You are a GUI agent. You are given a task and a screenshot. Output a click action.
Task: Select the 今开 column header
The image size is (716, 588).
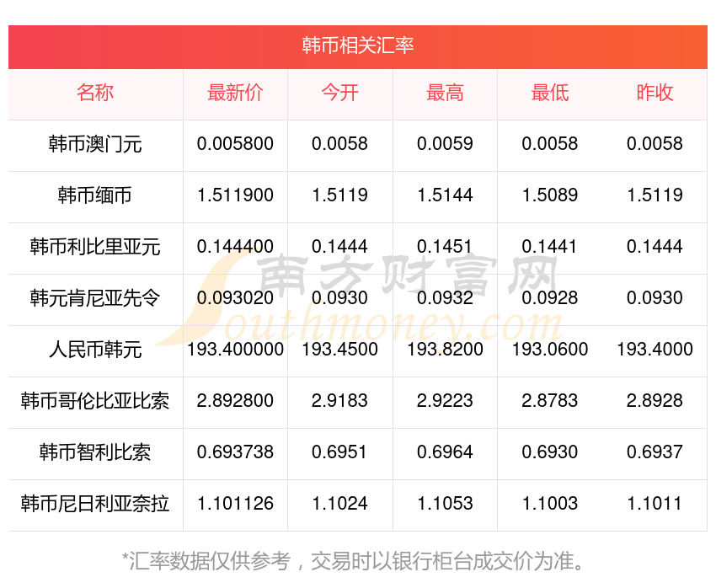tap(339, 93)
